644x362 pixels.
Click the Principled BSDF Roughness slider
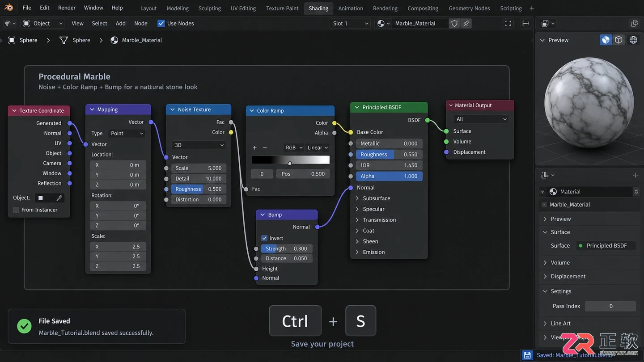click(x=389, y=154)
